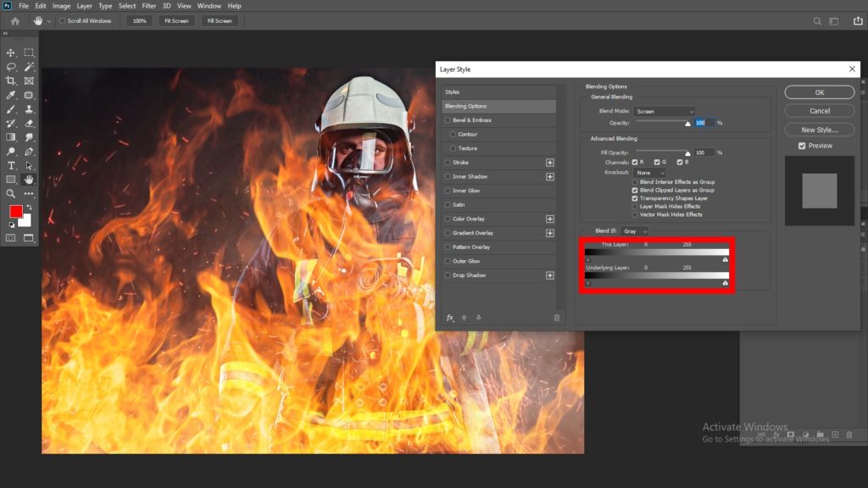
Task: Select the Lasso tool
Action: pos(10,67)
